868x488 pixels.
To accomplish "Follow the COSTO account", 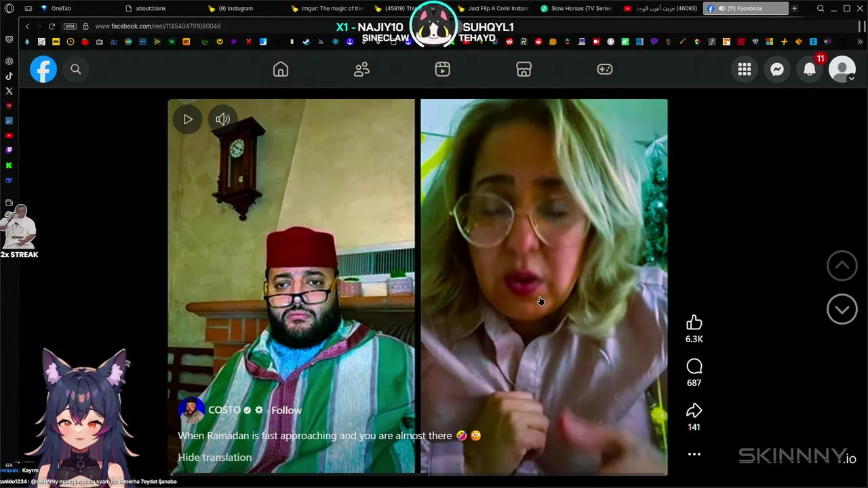I will click(286, 410).
